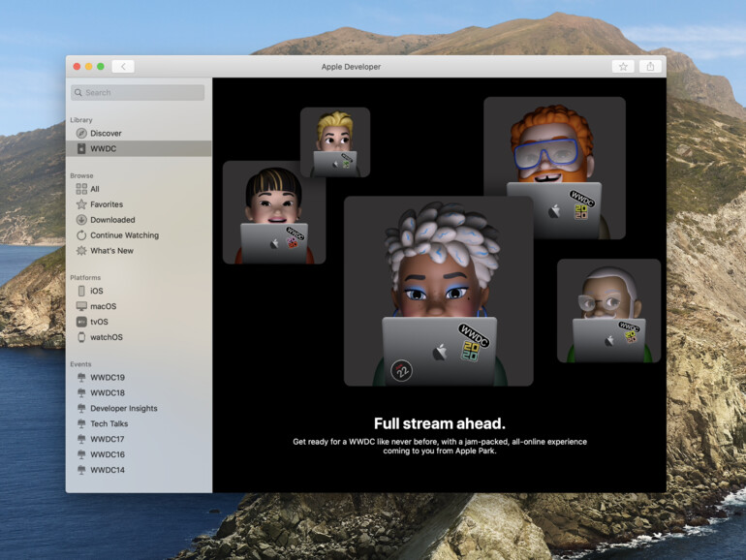Filter by the watchOS platform label
The height and width of the screenshot is (560, 746).
pyautogui.click(x=107, y=337)
